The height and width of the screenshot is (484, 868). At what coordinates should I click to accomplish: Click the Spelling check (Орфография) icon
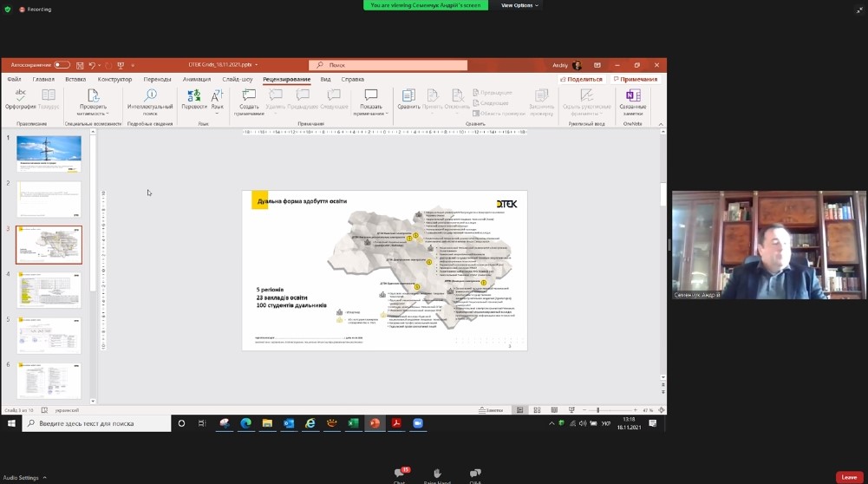click(x=20, y=97)
